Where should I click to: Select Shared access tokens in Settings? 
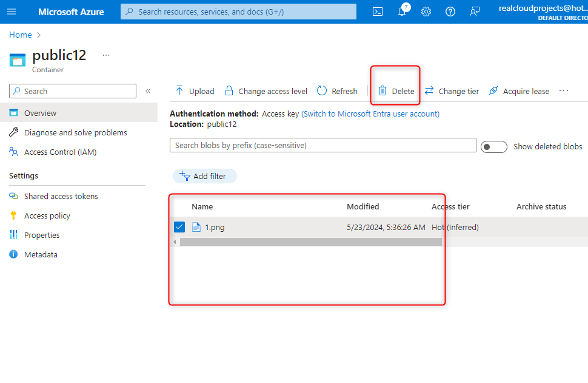click(x=61, y=196)
